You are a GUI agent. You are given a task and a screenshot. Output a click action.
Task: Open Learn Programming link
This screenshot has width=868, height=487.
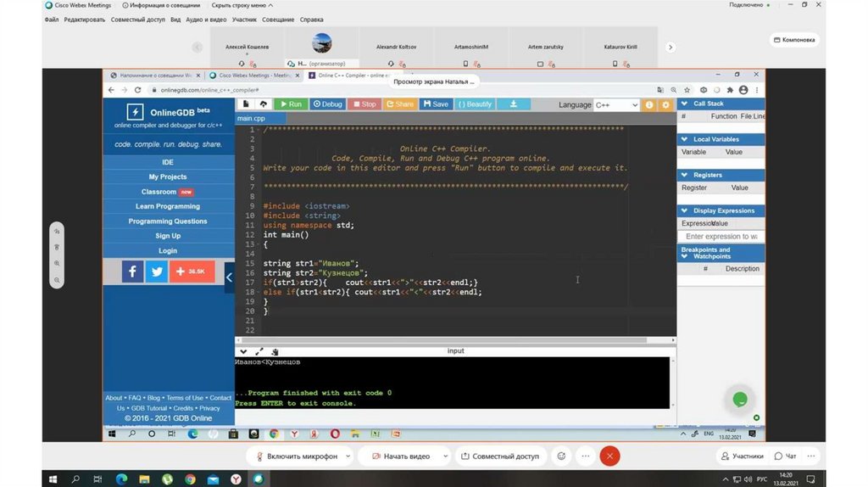tap(168, 206)
